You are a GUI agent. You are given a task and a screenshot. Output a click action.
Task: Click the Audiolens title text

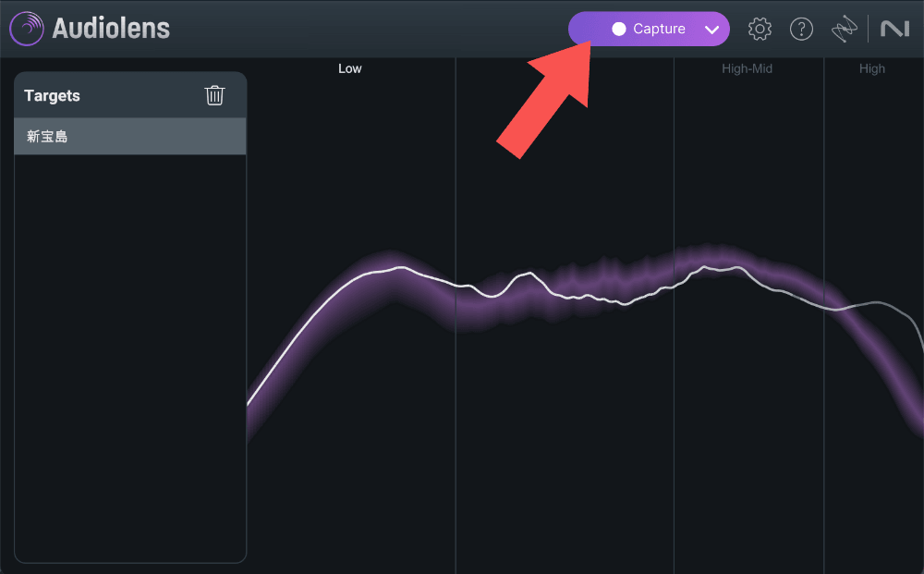(x=111, y=29)
